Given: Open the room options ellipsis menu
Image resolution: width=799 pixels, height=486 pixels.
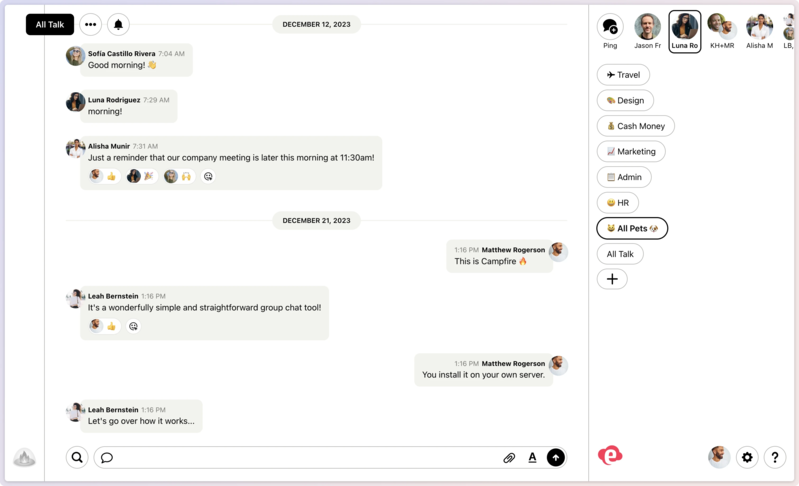Looking at the screenshot, I should click(90, 25).
